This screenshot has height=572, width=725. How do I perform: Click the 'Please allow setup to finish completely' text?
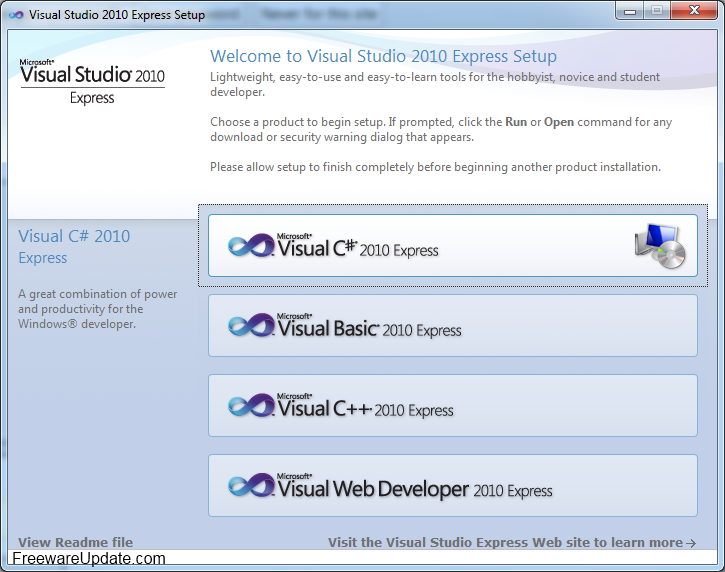[x=435, y=167]
